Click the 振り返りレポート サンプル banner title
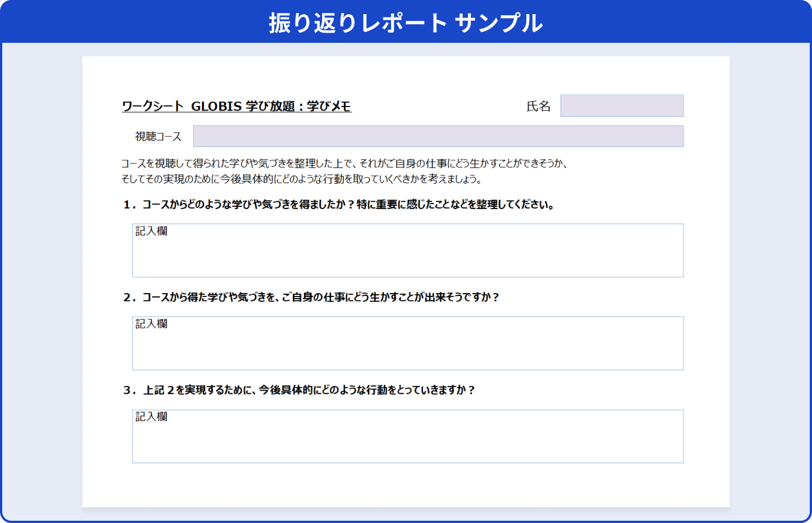The height and width of the screenshot is (523, 812). tap(405, 23)
